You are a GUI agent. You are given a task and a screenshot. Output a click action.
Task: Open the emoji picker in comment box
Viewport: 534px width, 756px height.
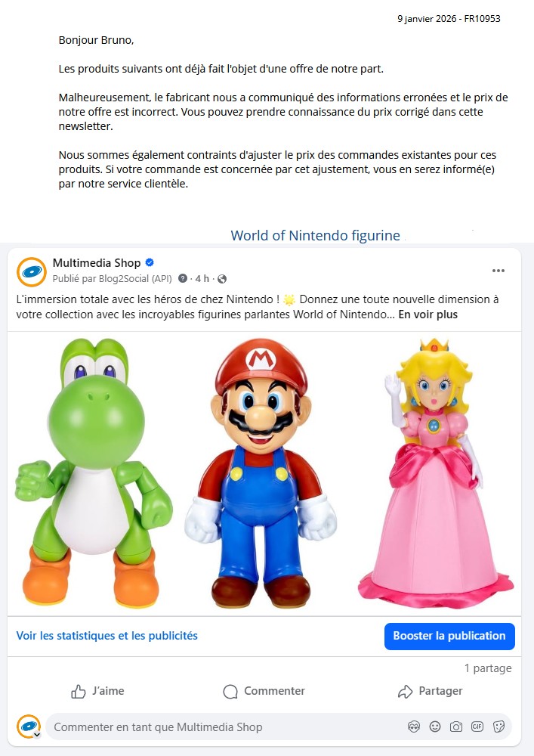tap(435, 727)
